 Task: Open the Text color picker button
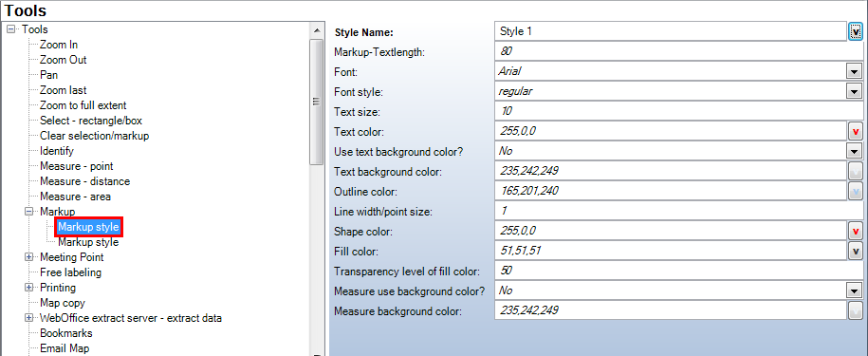856,131
